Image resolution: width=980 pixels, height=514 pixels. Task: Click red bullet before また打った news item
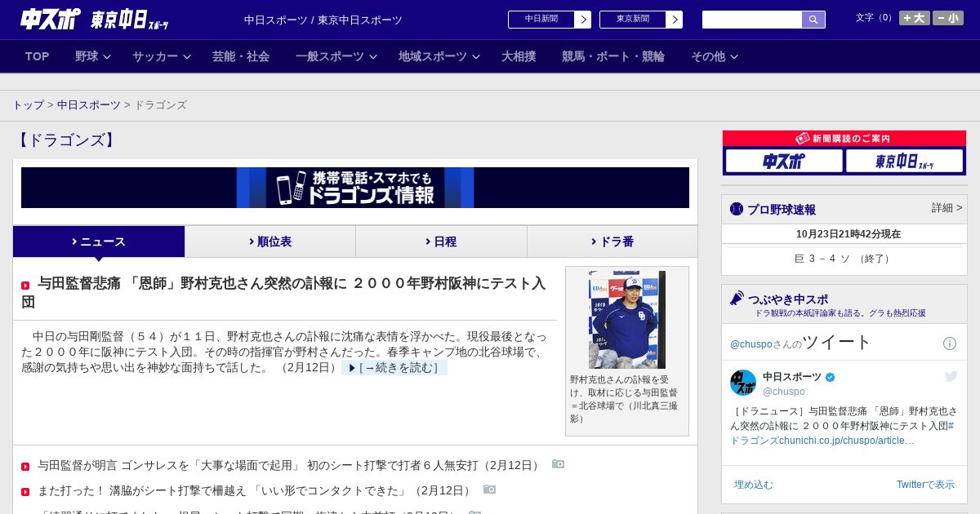tap(25, 492)
